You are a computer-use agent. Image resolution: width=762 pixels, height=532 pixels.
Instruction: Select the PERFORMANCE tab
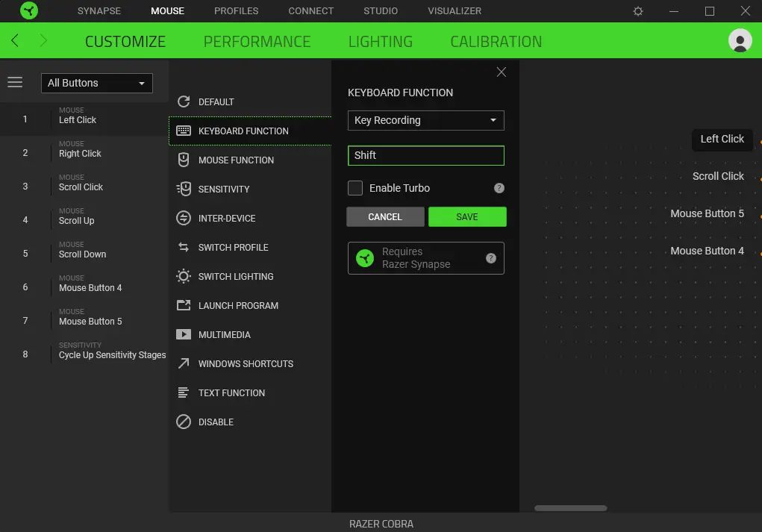[x=257, y=41]
